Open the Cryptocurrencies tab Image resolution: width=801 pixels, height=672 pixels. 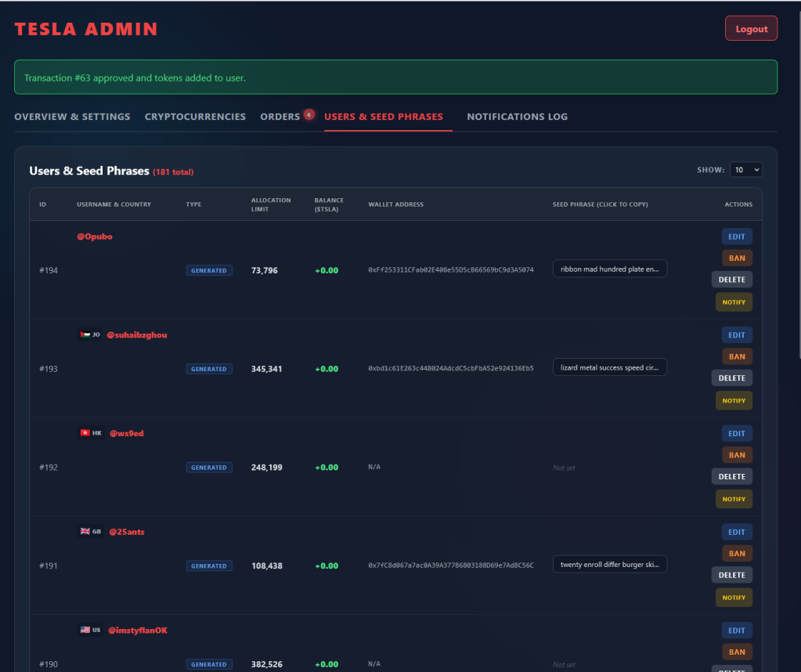point(195,117)
